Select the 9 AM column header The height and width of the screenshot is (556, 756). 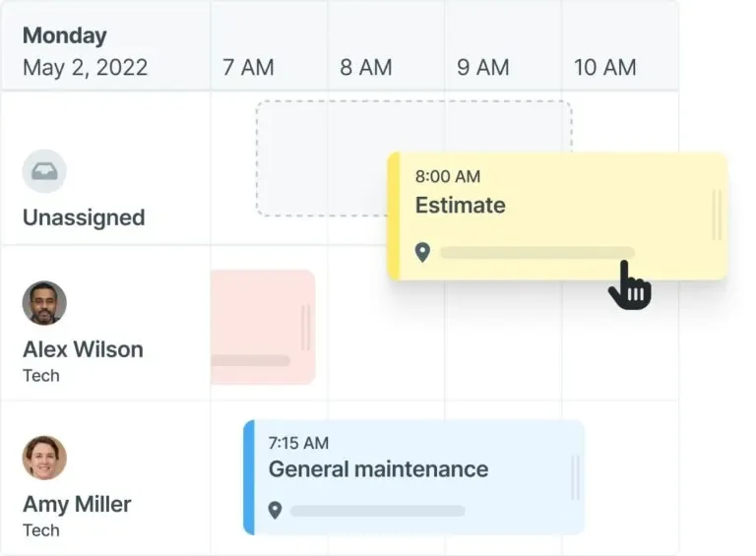tap(483, 67)
